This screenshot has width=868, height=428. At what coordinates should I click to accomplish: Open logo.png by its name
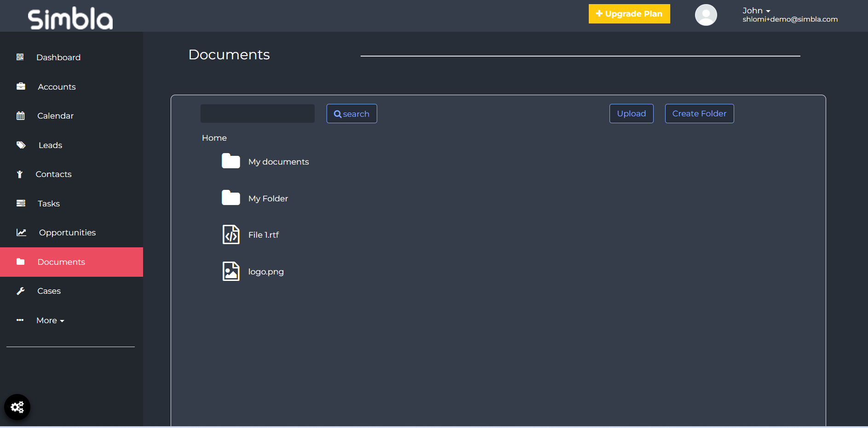click(x=266, y=272)
